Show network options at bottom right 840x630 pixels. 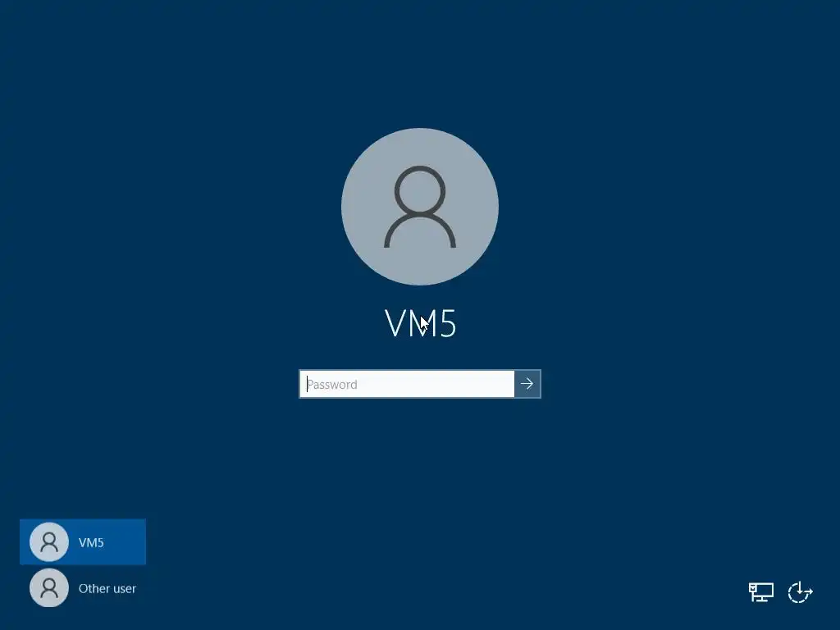(760, 592)
